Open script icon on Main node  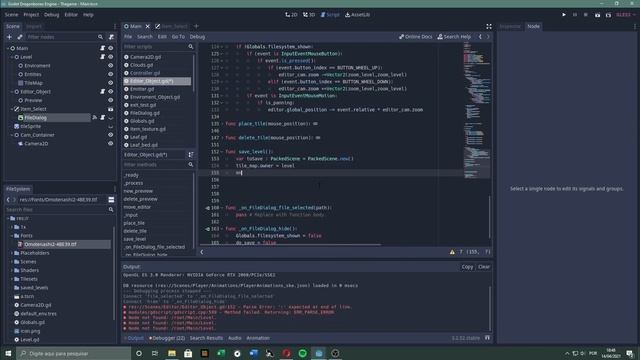(x=102, y=48)
